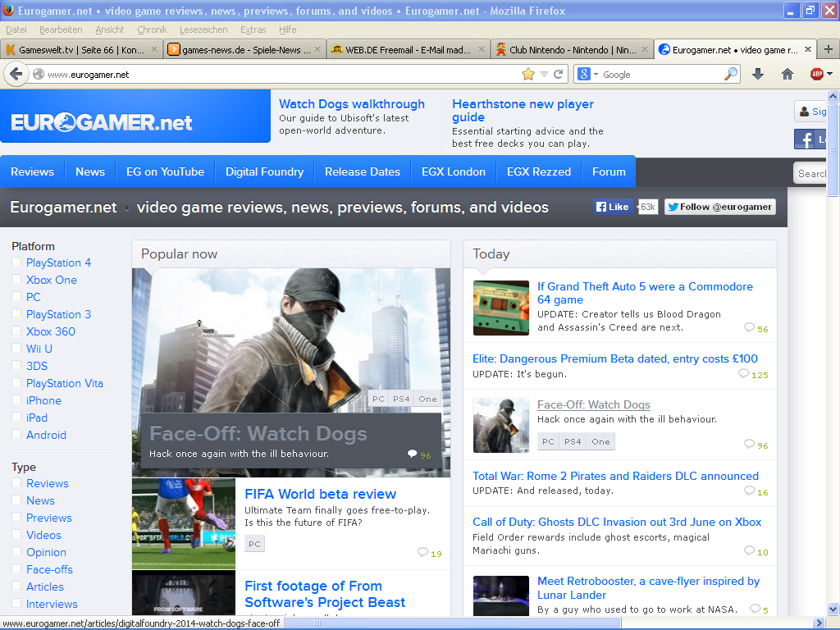Click the Commodore 64 cassette thumbnail
840x630 pixels.
(x=501, y=308)
